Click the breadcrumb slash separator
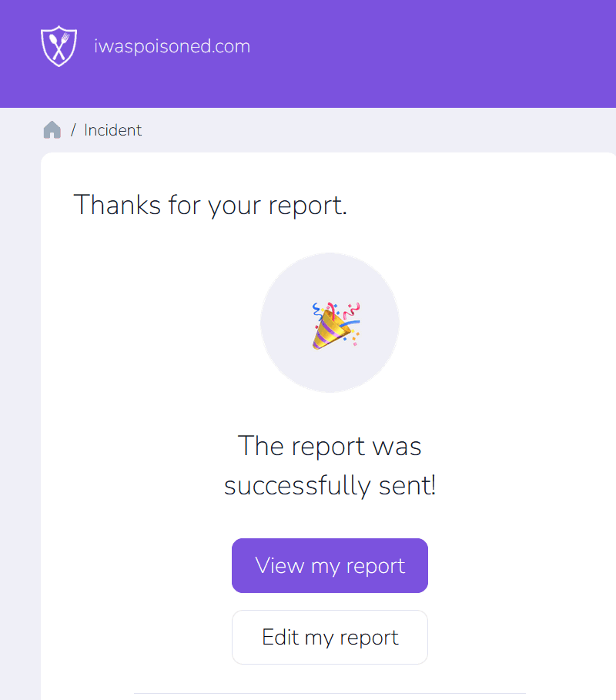This screenshot has height=700, width=616. (x=73, y=130)
